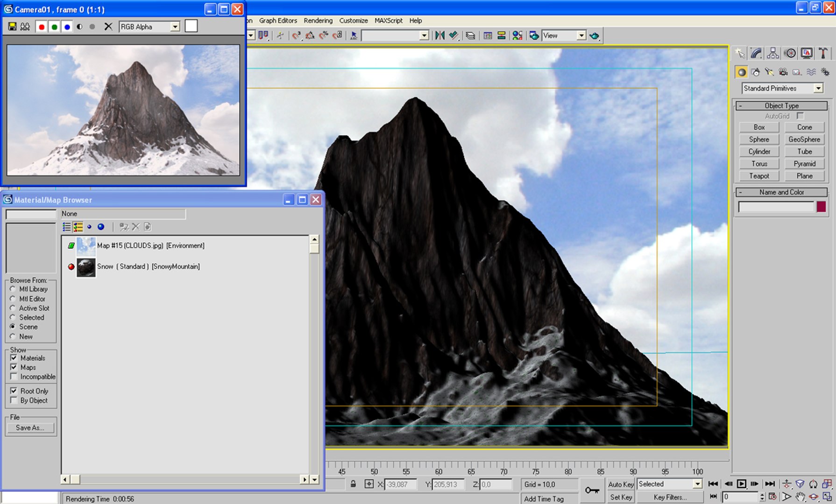Open the Display command panel tab

807,53
